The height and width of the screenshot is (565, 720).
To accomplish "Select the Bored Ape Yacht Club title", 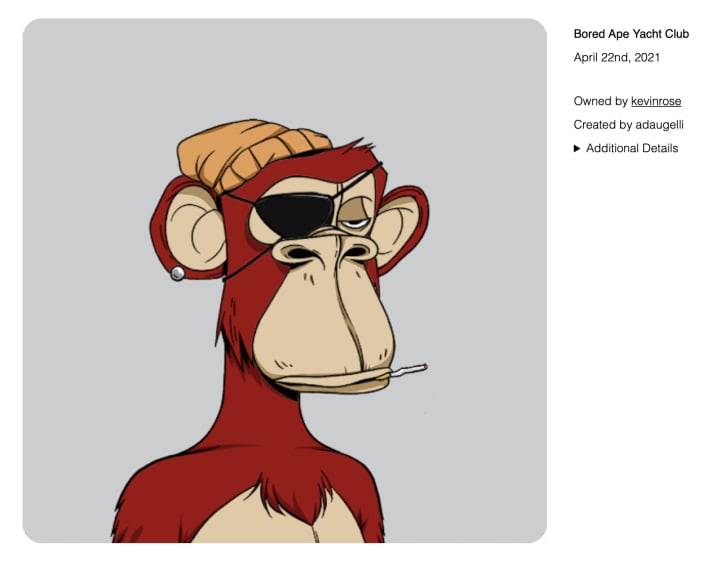I will click(631, 34).
